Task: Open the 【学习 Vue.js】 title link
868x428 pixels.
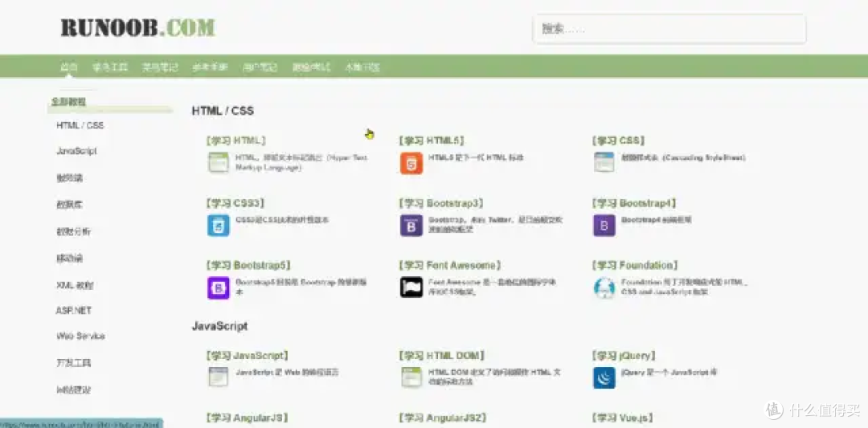Action: coord(624,418)
